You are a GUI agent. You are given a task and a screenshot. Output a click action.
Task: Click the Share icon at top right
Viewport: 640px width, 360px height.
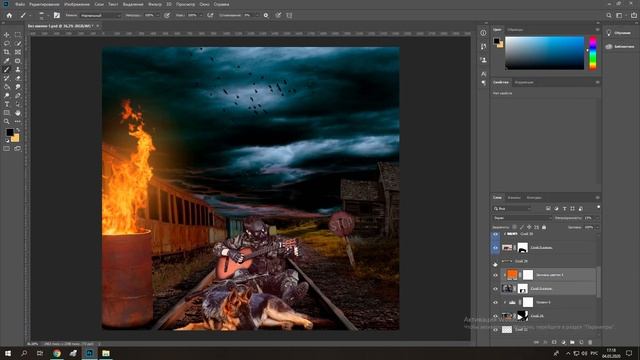tap(634, 15)
